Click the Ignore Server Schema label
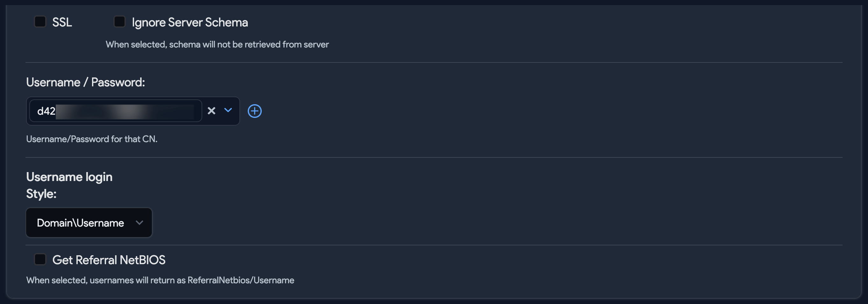This screenshot has height=304, width=868. [x=190, y=23]
